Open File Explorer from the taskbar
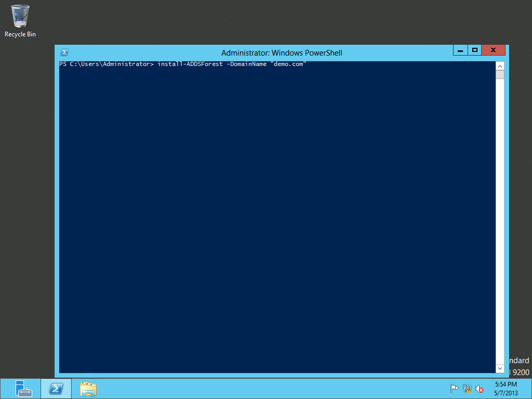This screenshot has height=399, width=532. pos(88,389)
